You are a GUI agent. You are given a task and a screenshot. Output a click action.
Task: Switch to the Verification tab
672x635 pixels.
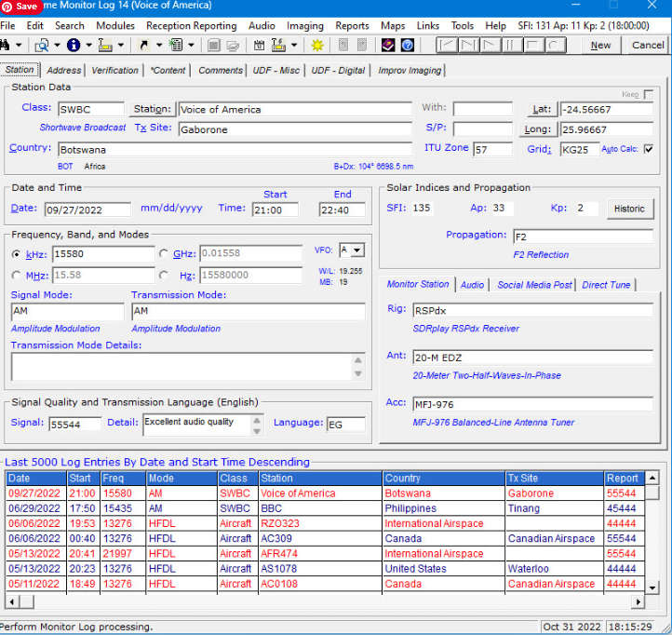click(114, 71)
